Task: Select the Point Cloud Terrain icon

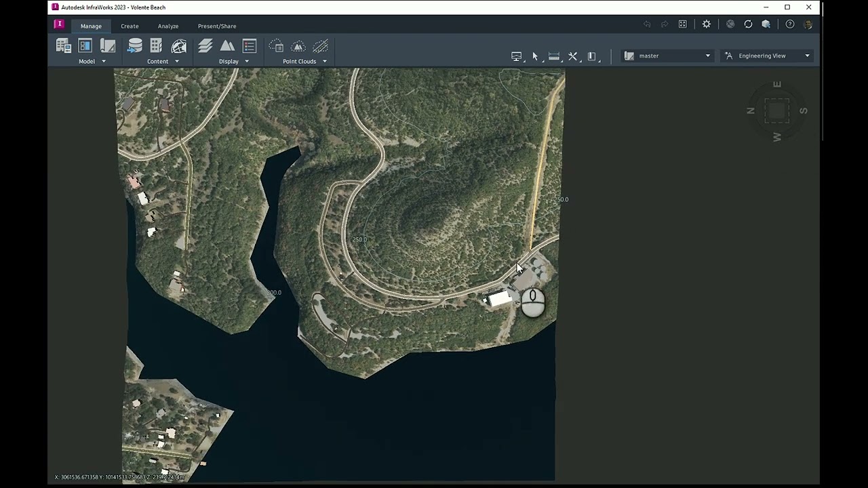Action: (298, 46)
